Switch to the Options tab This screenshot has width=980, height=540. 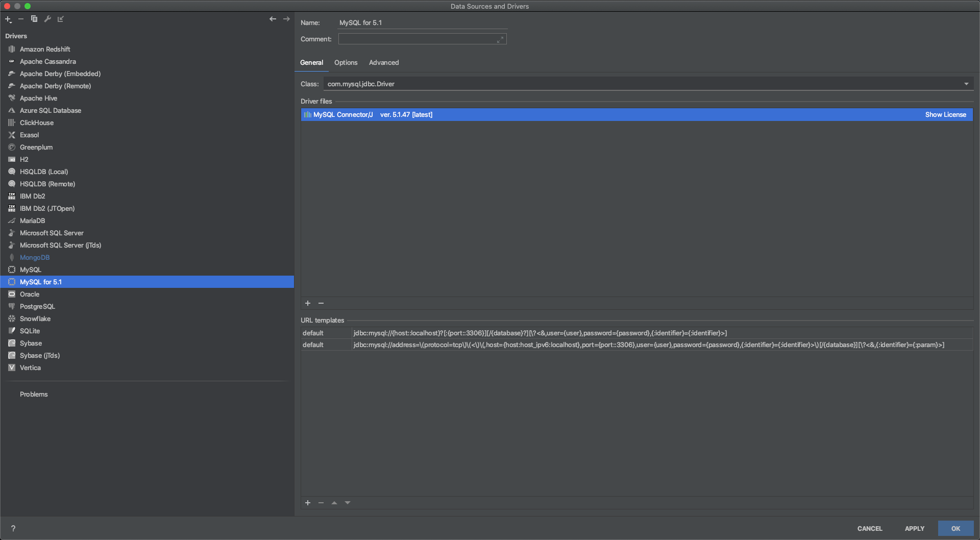pos(346,62)
